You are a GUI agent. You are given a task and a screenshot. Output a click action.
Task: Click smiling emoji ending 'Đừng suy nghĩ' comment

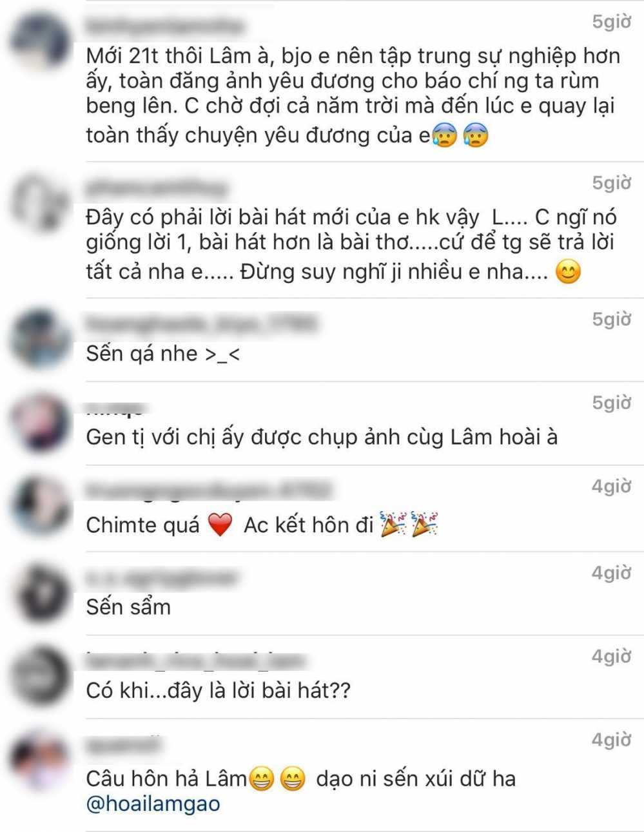coord(568,271)
